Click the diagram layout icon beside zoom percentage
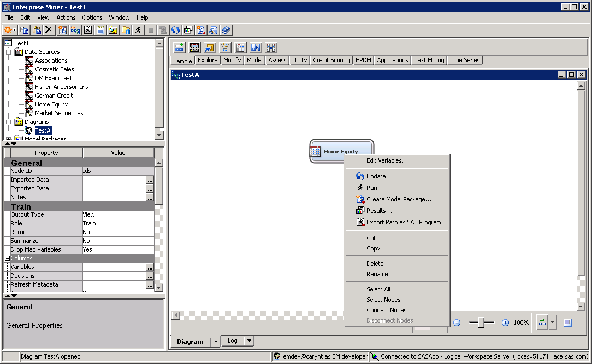 pos(542,323)
